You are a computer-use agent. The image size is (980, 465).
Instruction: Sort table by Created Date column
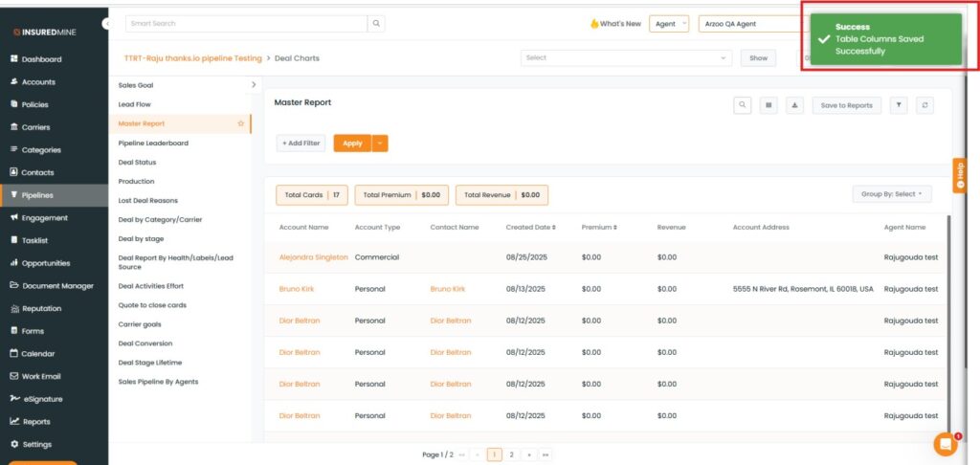[531, 228]
